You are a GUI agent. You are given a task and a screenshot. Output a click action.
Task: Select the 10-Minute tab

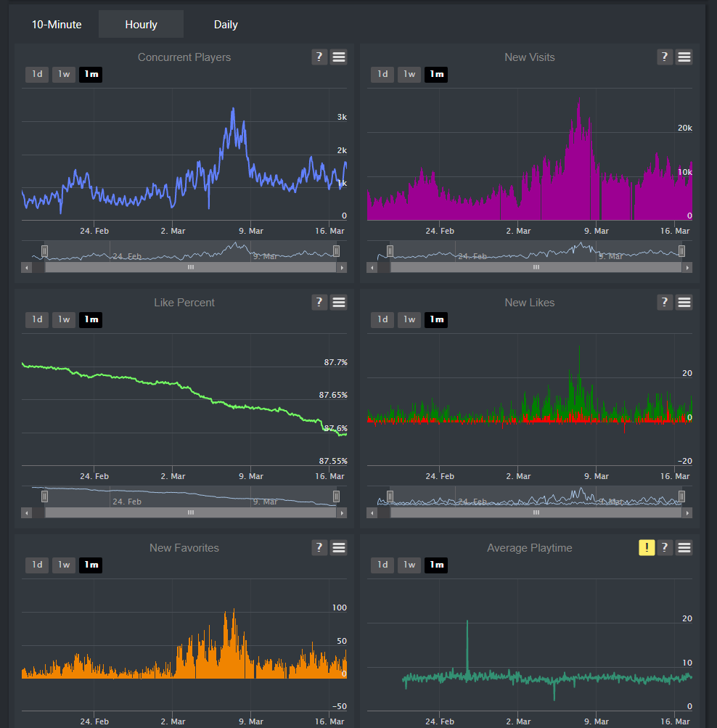(57, 24)
